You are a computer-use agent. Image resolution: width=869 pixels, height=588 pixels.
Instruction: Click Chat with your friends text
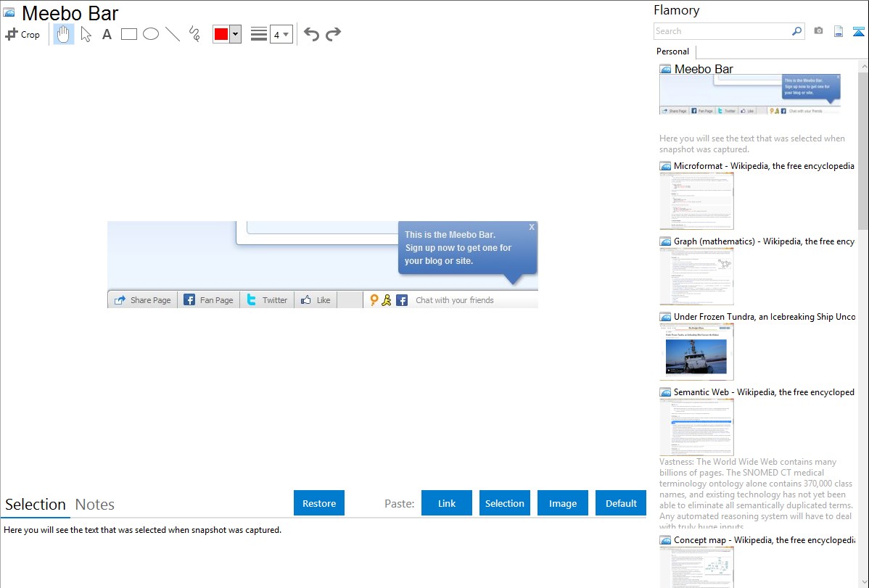[455, 300]
